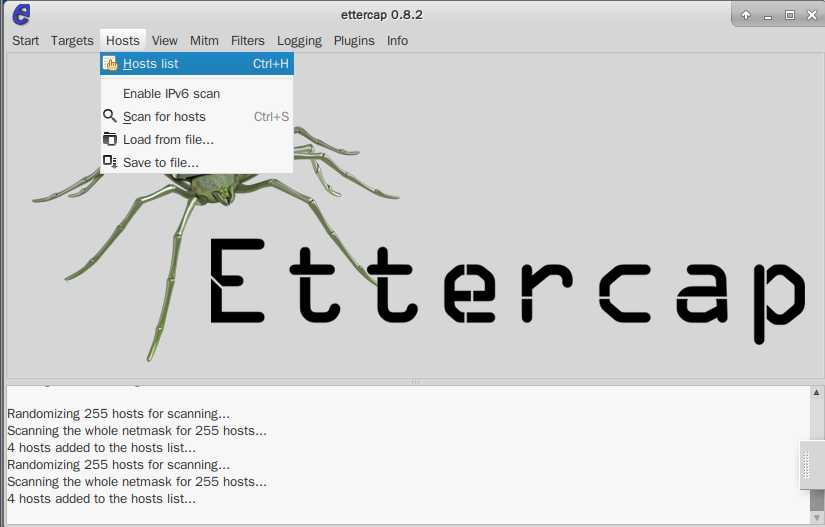Click the Hosts list hand icon
Viewport: 825px width, 527px height.
tap(110, 64)
